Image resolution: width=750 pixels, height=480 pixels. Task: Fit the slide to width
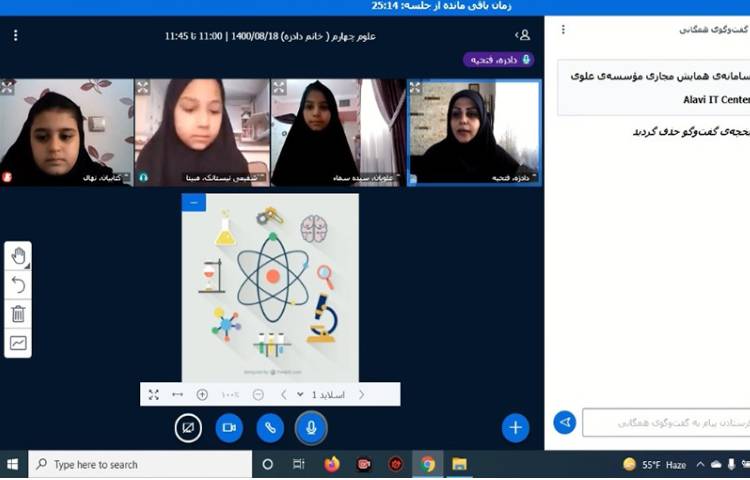pyautogui.click(x=178, y=395)
